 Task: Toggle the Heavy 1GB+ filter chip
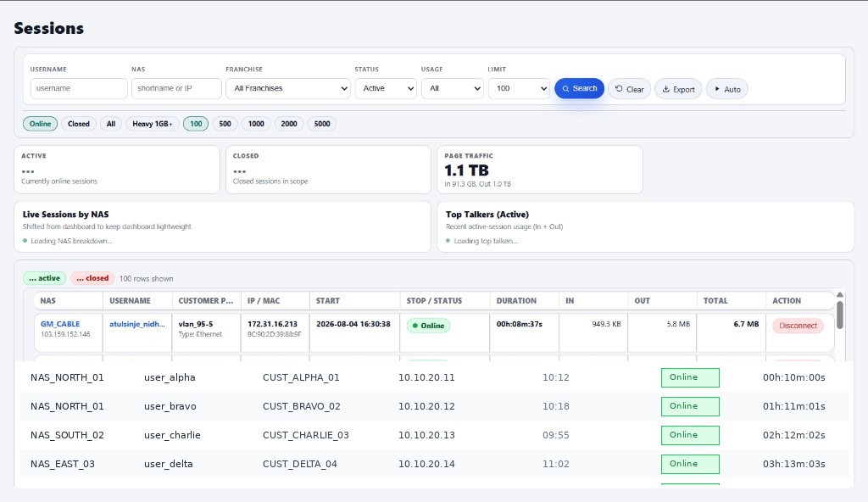click(153, 124)
